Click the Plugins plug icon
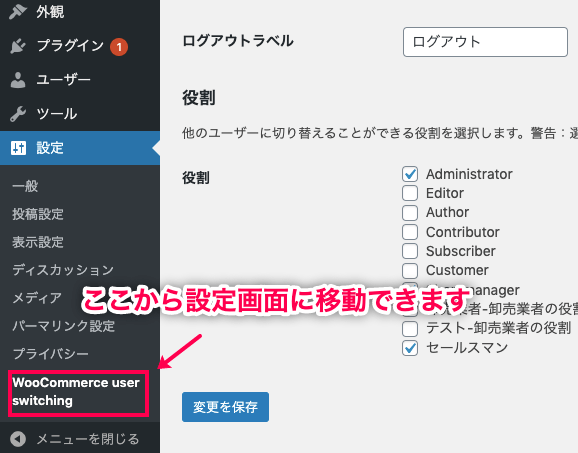 (x=18, y=46)
